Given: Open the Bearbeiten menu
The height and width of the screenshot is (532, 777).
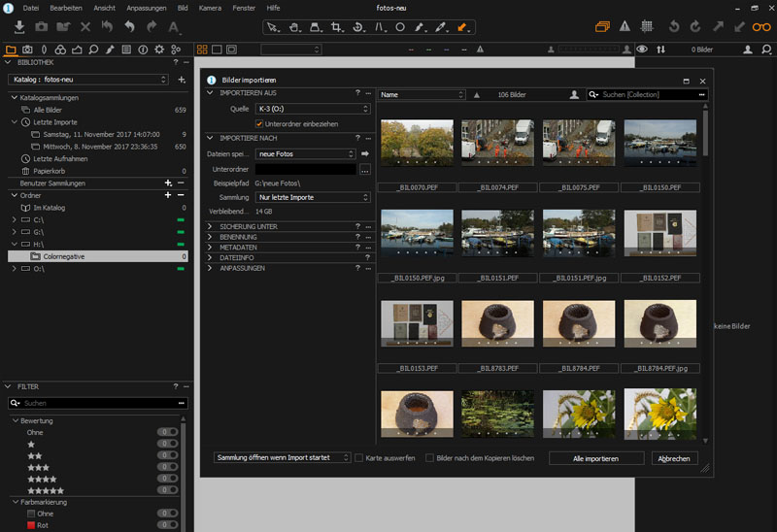Looking at the screenshot, I should point(66,8).
